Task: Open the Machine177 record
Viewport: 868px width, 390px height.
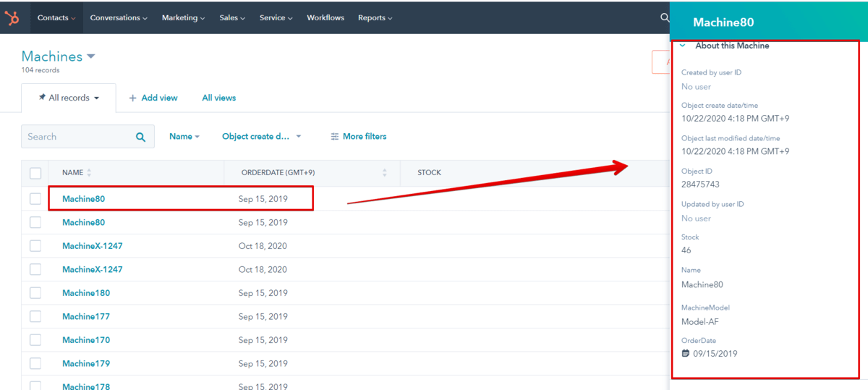Action: (x=86, y=316)
